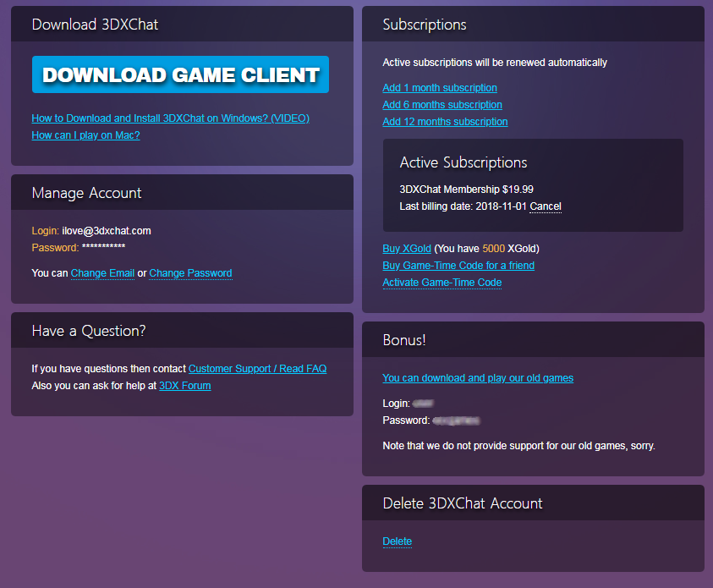Click the Change Email link
The height and width of the screenshot is (588, 713).
102,273
